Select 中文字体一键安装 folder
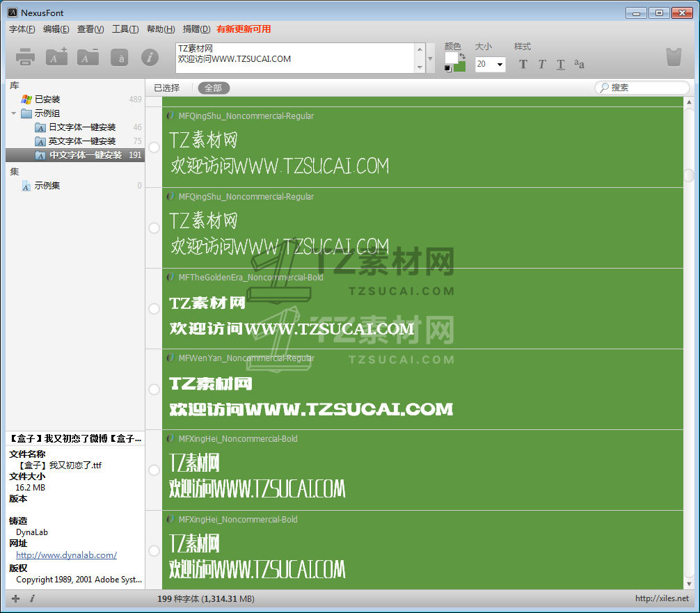The width and height of the screenshot is (700, 613). [x=75, y=155]
